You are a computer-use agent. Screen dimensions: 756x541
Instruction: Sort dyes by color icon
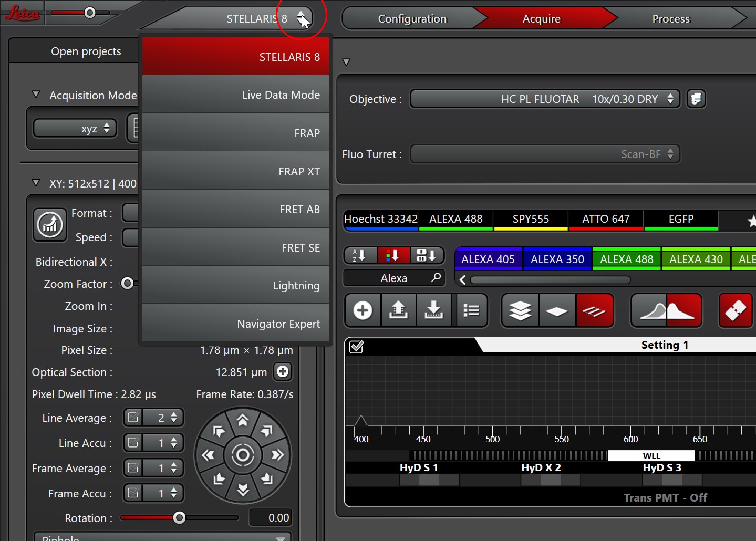click(x=393, y=256)
